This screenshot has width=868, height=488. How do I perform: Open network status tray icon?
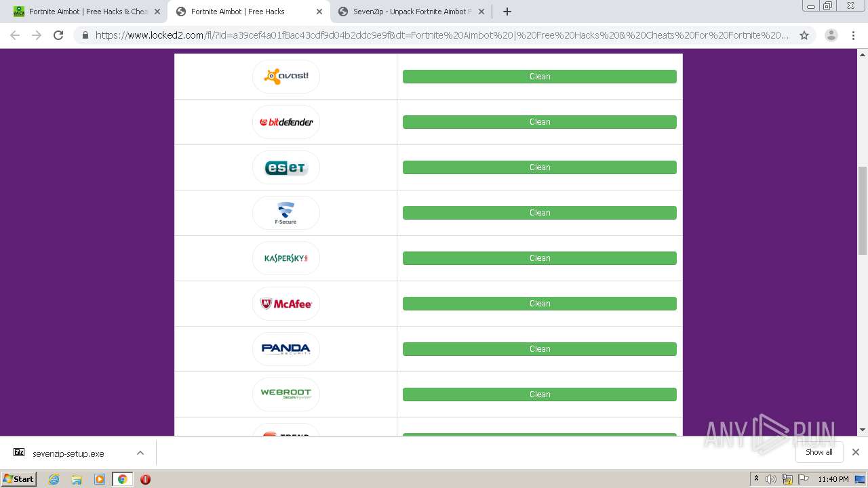click(787, 479)
